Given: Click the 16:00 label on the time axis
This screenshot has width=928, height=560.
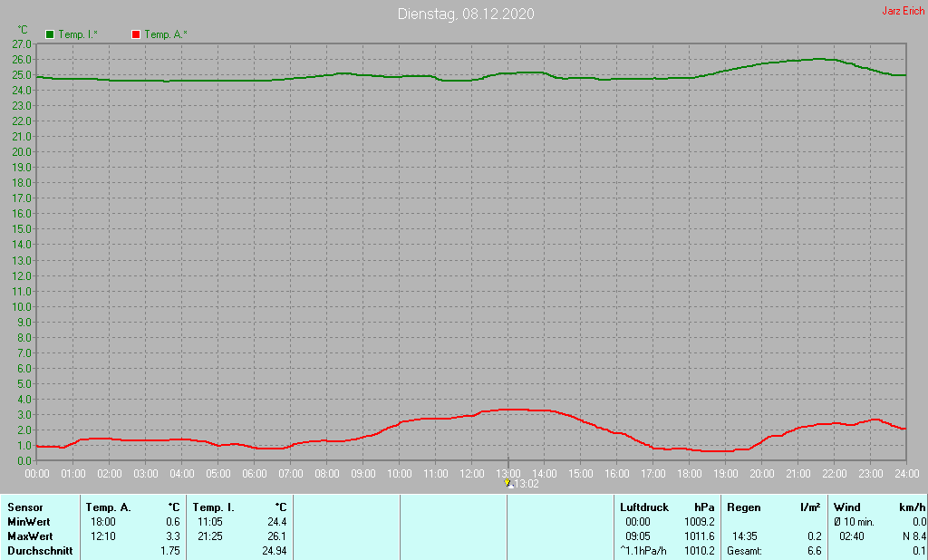Looking at the screenshot, I should (x=616, y=474).
